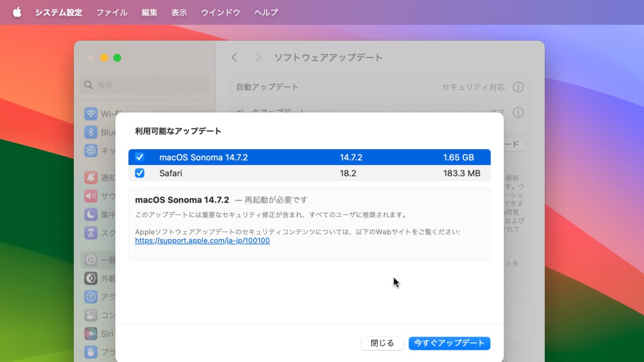Click the General gear icon in the sidebar
This screenshot has height=362, width=644.
tap(91, 260)
